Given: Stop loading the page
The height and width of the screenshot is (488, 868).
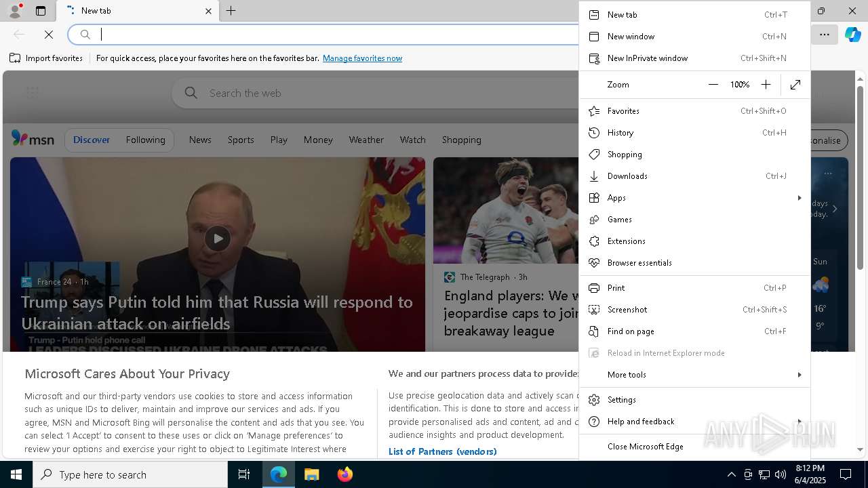Looking at the screenshot, I should 49,35.
